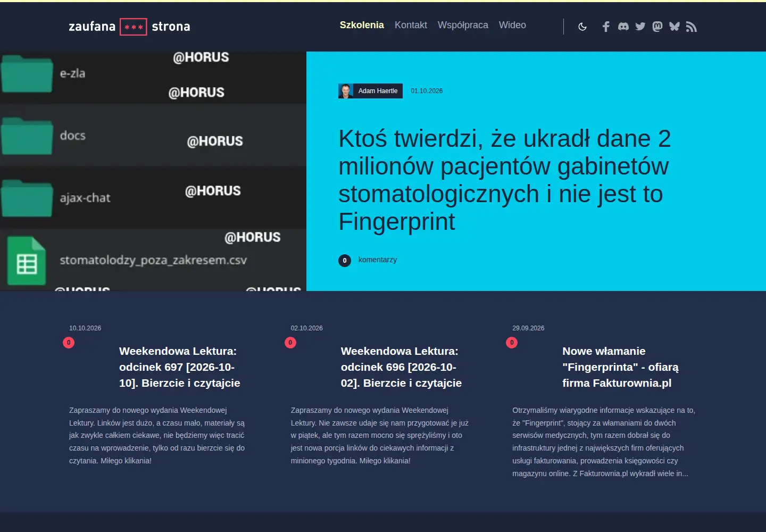This screenshot has height=532, width=766.
Task: Open the Facebook icon link
Action: coord(606,27)
